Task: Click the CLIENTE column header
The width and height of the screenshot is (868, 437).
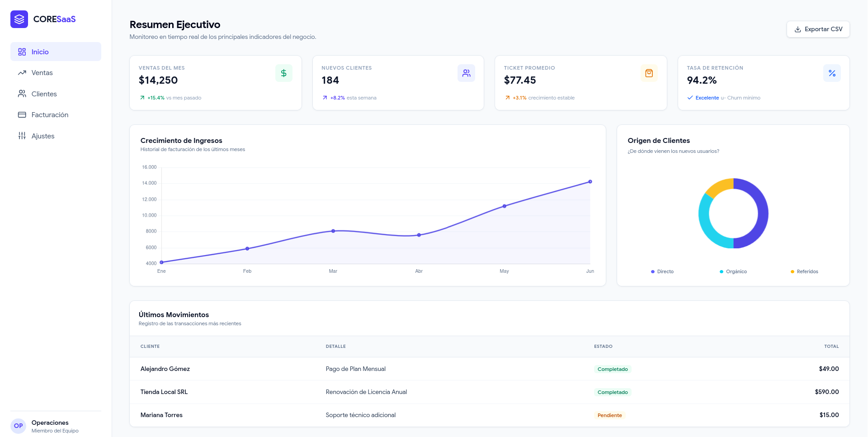Action: pyautogui.click(x=150, y=347)
